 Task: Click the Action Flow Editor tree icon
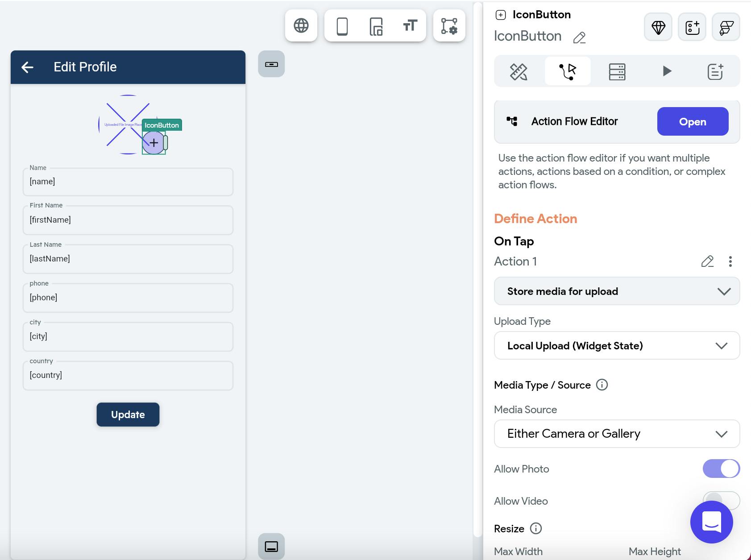512,121
